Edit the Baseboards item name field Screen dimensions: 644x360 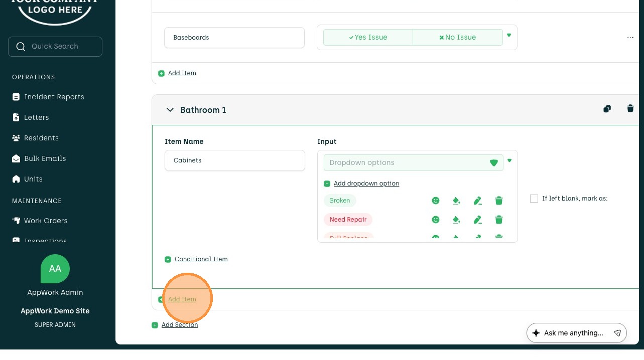[x=234, y=38]
